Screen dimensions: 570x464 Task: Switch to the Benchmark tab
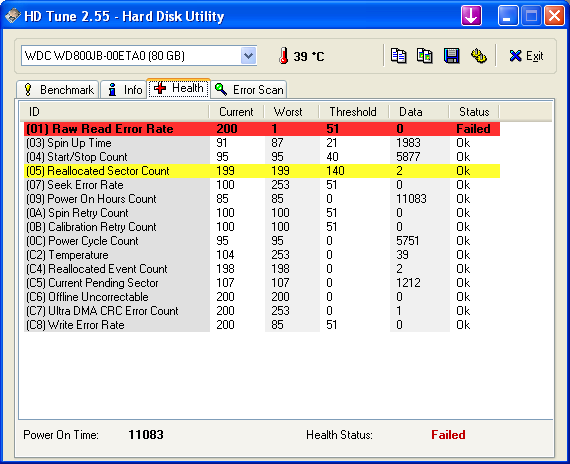click(57, 89)
